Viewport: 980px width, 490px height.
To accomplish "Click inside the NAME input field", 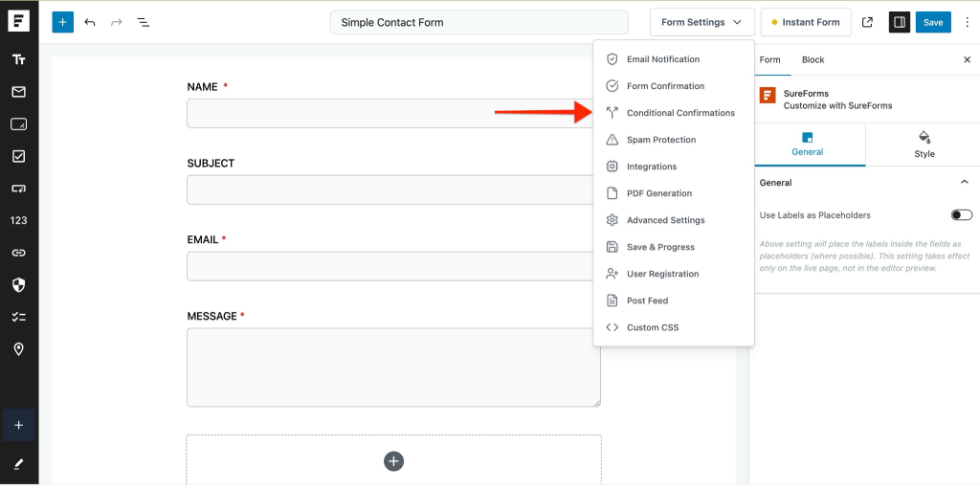I will [x=390, y=113].
